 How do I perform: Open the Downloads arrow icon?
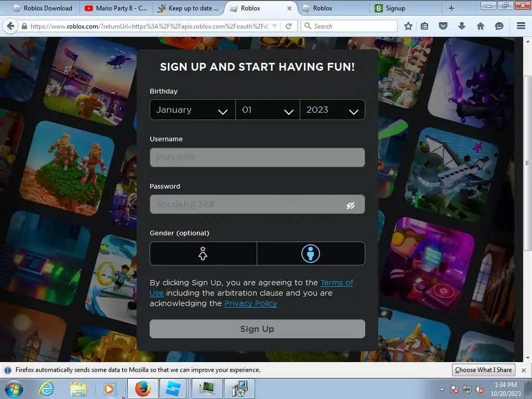tap(462, 26)
